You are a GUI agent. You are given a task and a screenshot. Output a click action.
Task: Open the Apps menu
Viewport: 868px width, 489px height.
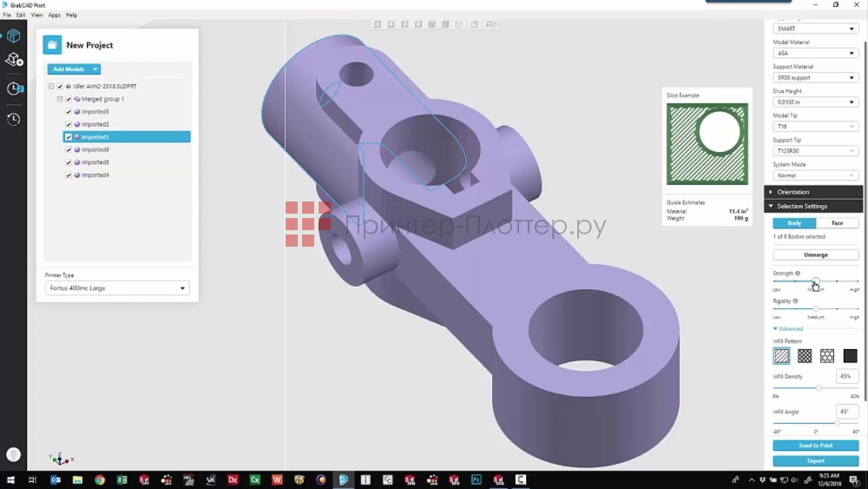[x=54, y=15]
